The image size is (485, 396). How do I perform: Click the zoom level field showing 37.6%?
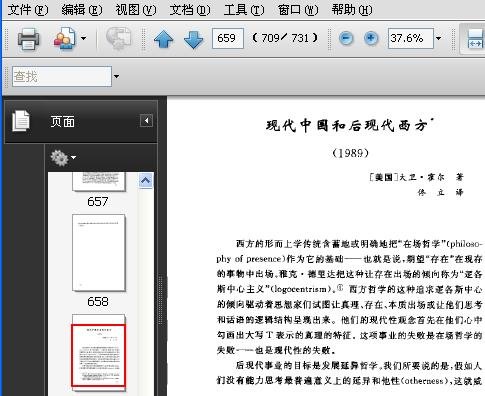pyautogui.click(x=411, y=38)
